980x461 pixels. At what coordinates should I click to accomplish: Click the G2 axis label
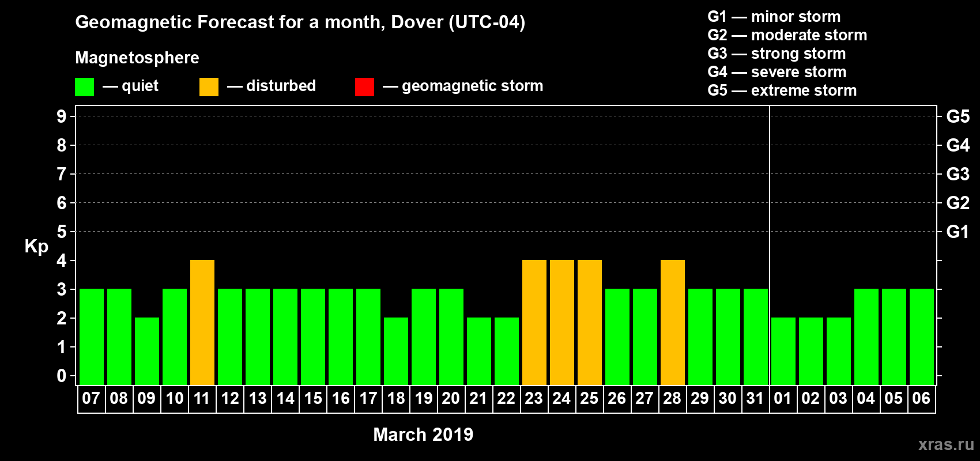tap(958, 203)
